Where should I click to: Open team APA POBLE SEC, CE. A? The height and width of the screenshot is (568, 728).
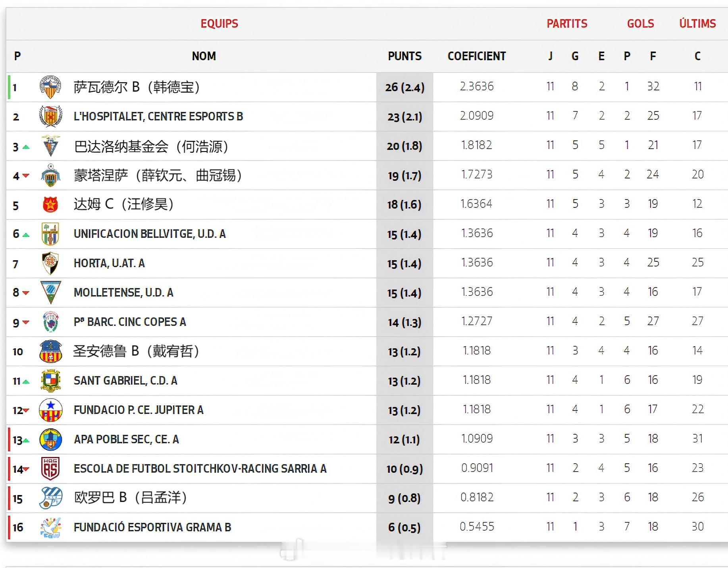[126, 439]
